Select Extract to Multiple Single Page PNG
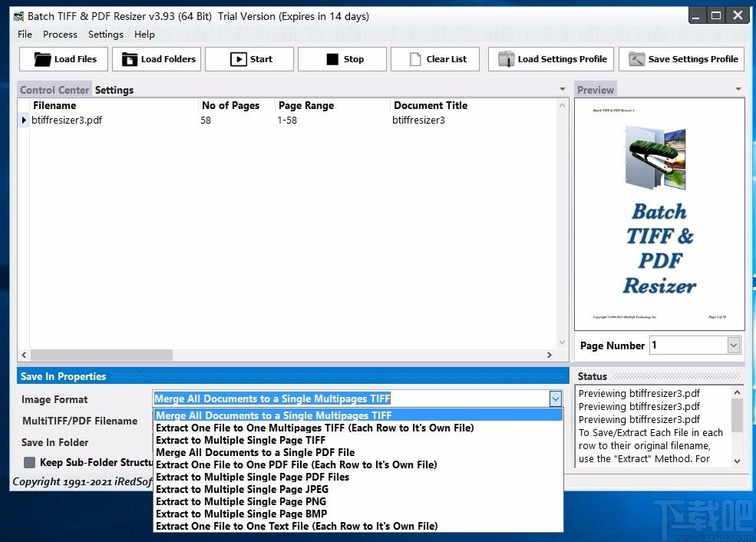756x542 pixels. [x=358, y=501]
